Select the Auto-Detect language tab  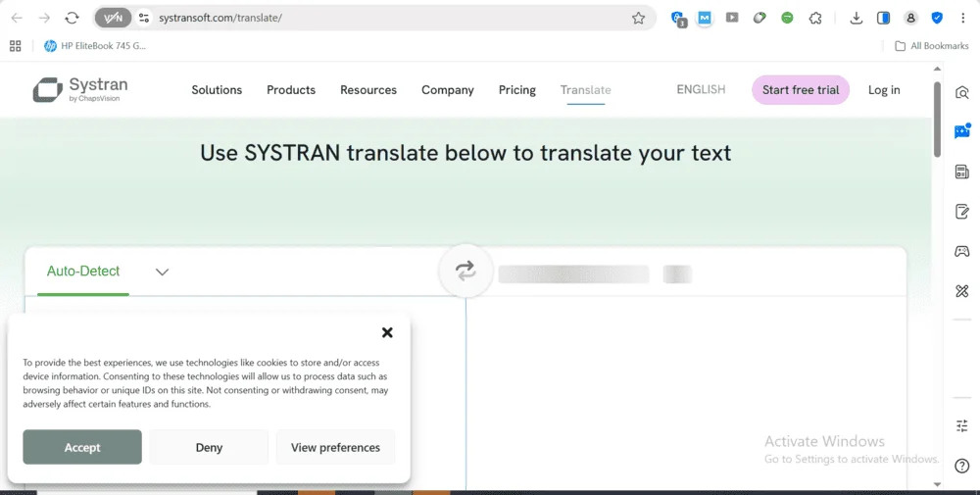83,272
